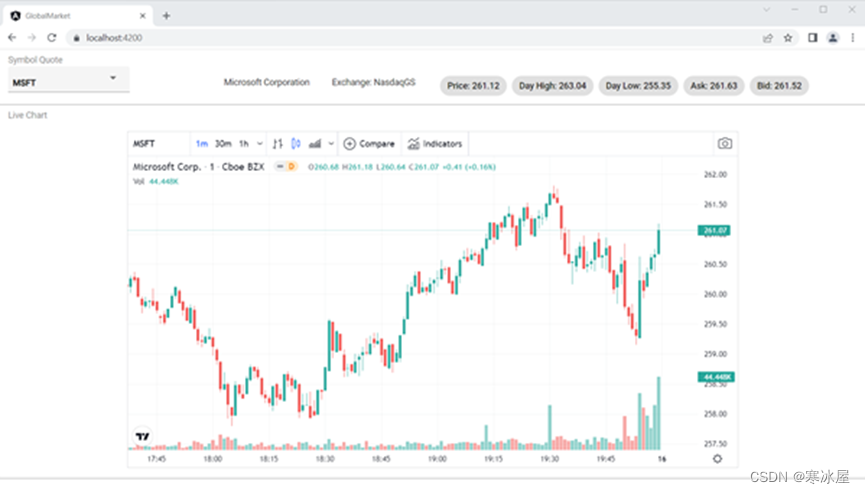
Task: Take a chart snapshot with camera icon
Action: click(725, 144)
